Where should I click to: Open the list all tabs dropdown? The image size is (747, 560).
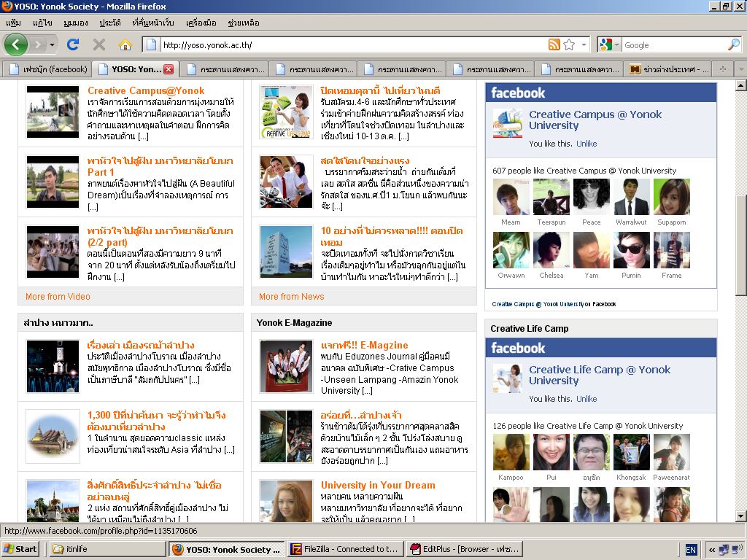(740, 69)
